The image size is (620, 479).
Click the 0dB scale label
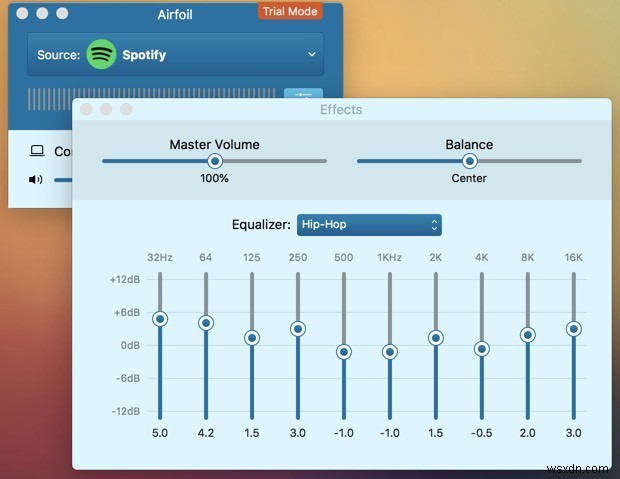(x=130, y=346)
